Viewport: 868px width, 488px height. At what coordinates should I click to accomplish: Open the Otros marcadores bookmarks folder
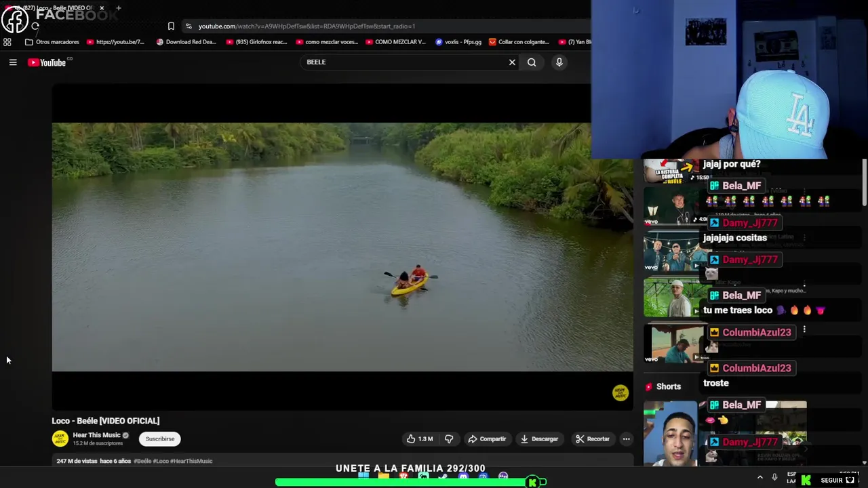52,42
